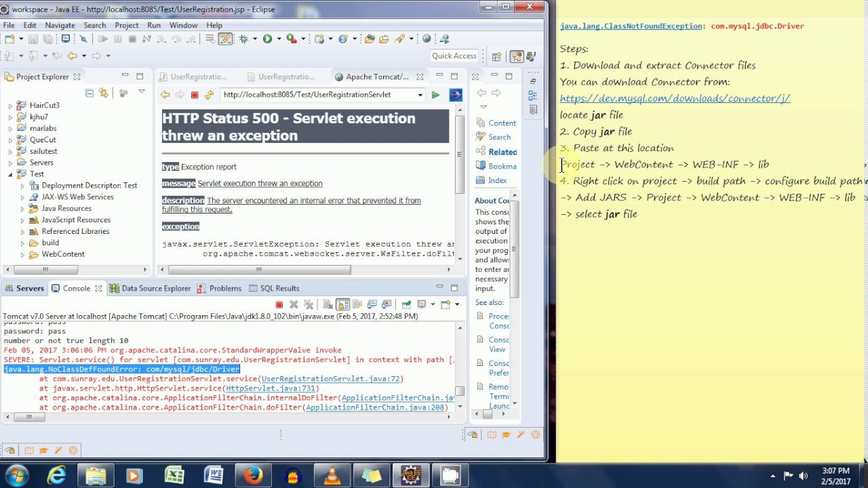868x488 pixels.
Task: Open web browser globe icon in toolbar
Action: [x=427, y=39]
